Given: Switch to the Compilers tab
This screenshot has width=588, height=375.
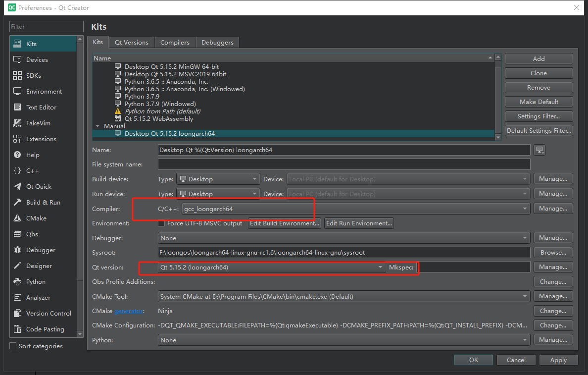Looking at the screenshot, I should pos(175,43).
